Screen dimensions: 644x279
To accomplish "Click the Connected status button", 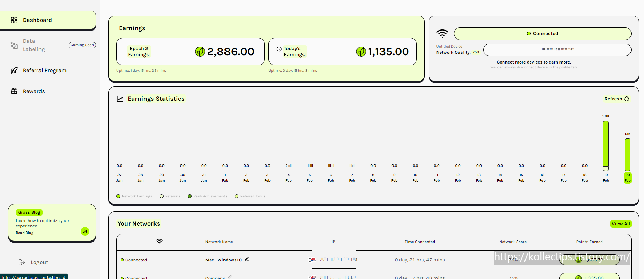I will click(x=542, y=34).
